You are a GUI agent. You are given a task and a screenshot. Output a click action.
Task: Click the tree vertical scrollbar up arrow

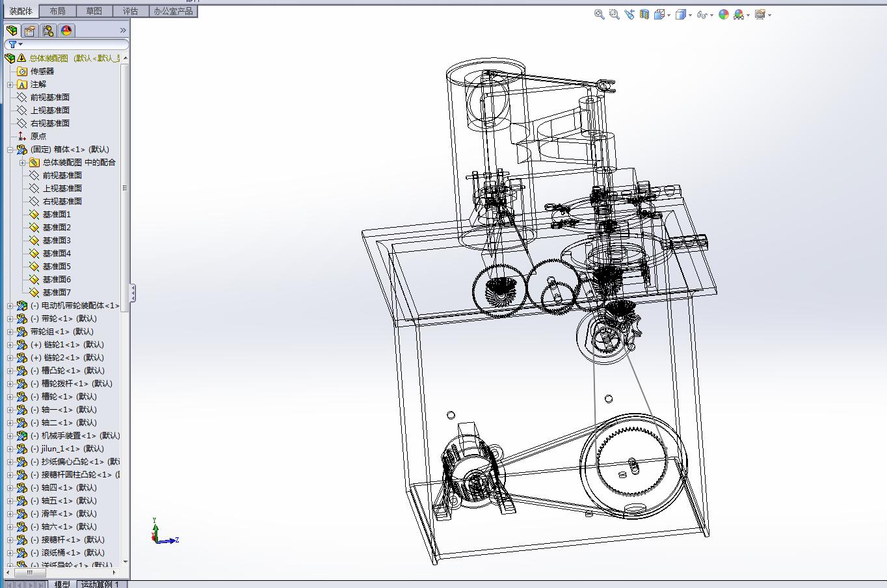point(125,58)
